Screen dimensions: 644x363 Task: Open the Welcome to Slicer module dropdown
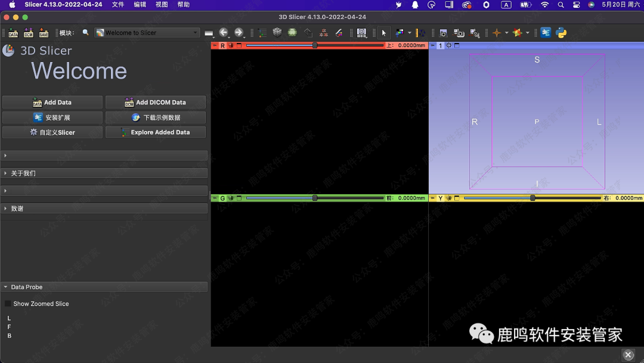click(x=147, y=33)
